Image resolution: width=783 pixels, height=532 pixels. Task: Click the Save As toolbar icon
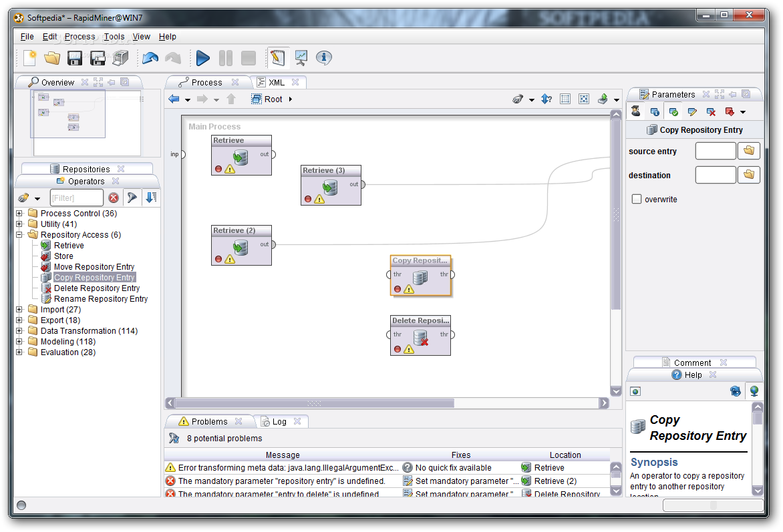(98, 58)
